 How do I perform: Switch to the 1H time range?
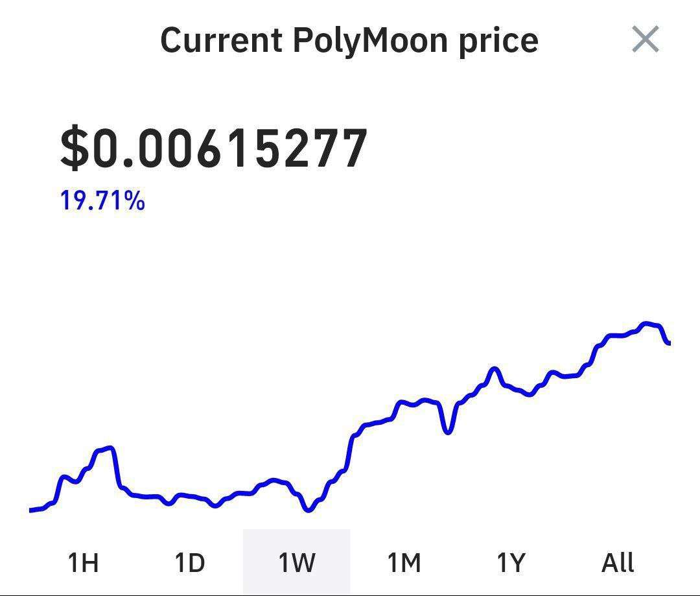83,562
